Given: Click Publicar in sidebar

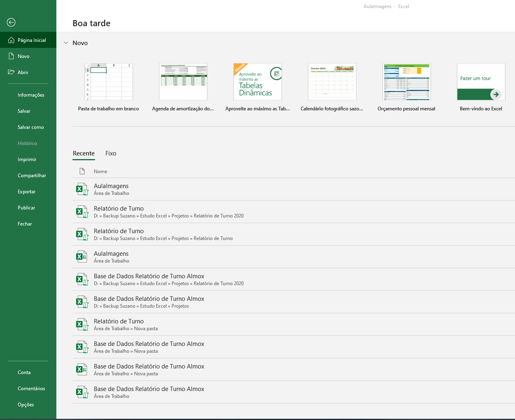Looking at the screenshot, I should 28,208.
